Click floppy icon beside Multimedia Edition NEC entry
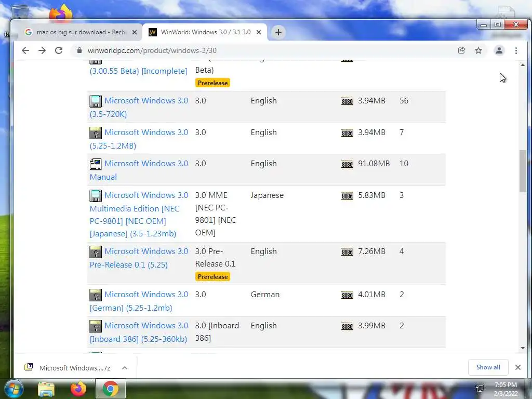This screenshot has height=399, width=532. (x=96, y=196)
